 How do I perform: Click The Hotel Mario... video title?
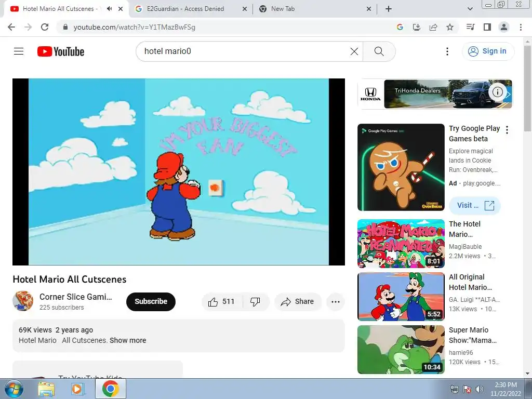[x=464, y=229]
